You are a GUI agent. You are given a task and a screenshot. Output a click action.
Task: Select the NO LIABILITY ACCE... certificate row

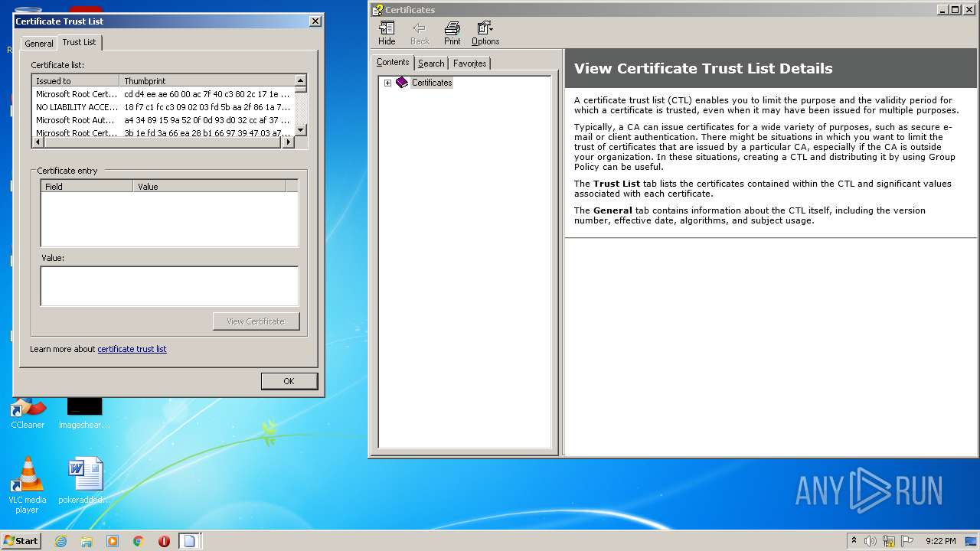163,107
